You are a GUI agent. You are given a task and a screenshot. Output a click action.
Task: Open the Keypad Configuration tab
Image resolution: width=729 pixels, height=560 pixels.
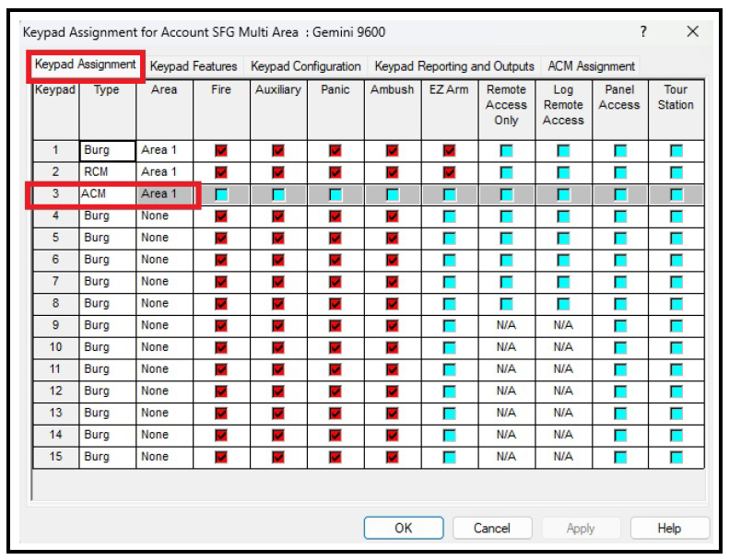[305, 66]
